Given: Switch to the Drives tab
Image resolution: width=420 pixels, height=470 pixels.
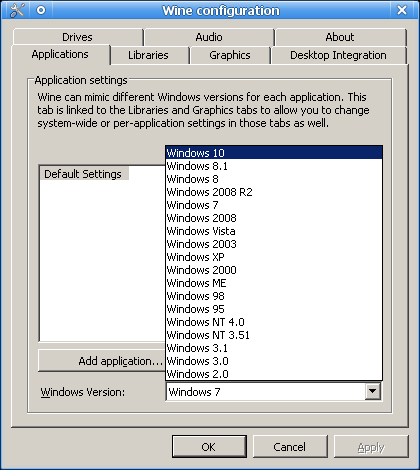Looking at the screenshot, I should [78, 37].
